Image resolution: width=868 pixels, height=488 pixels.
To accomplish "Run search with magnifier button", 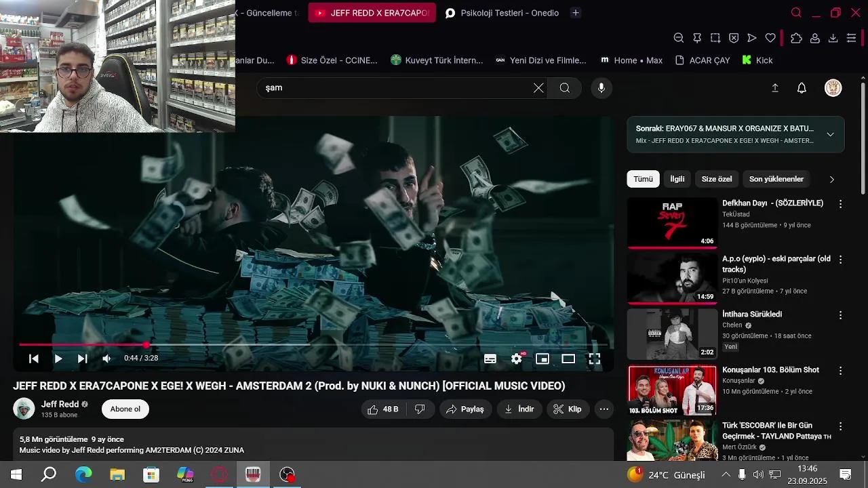I will [x=565, y=87].
